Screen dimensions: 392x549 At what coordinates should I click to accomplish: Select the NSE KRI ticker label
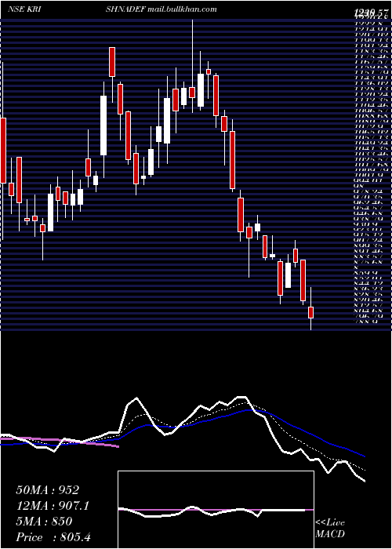[23, 9]
